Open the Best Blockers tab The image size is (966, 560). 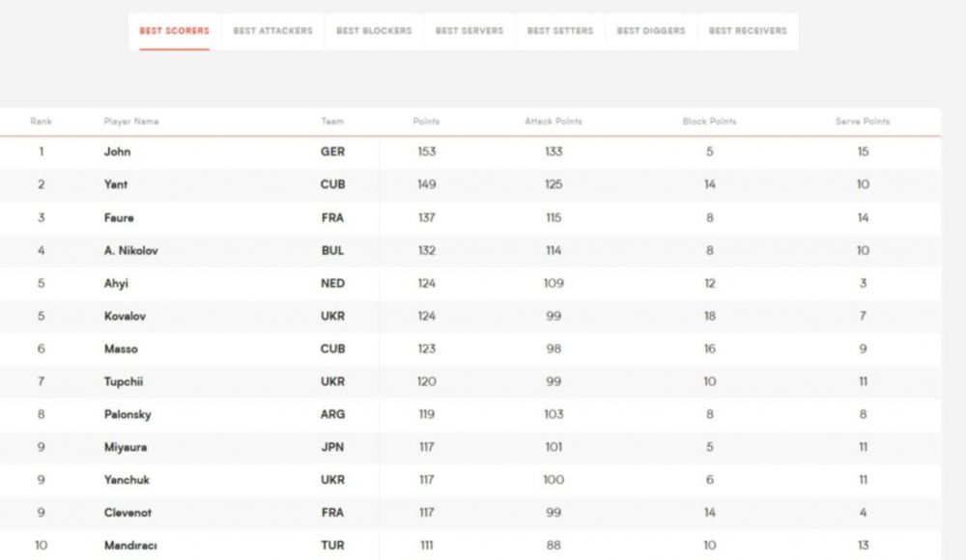click(x=374, y=31)
